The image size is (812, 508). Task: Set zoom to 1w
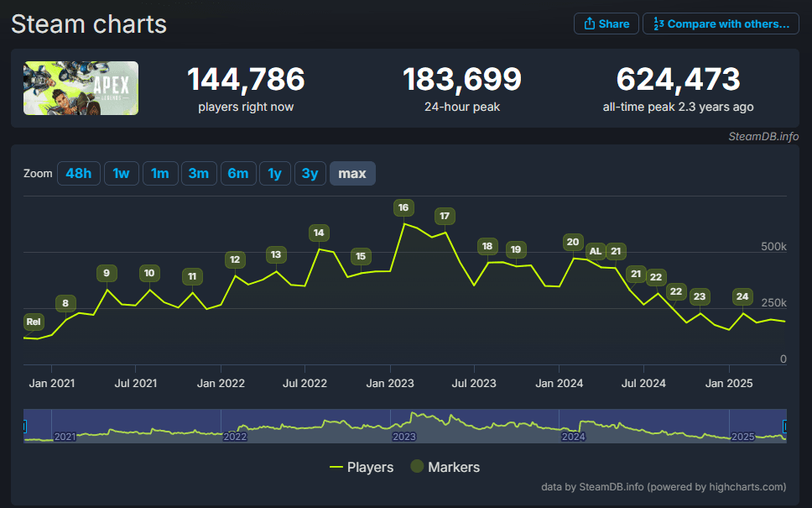coord(121,173)
